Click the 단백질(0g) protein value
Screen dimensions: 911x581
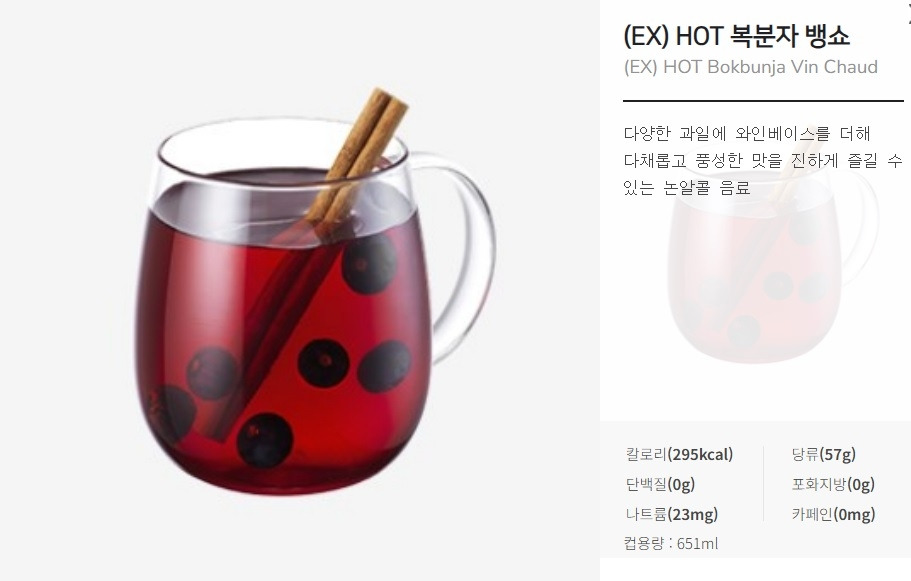(660, 485)
